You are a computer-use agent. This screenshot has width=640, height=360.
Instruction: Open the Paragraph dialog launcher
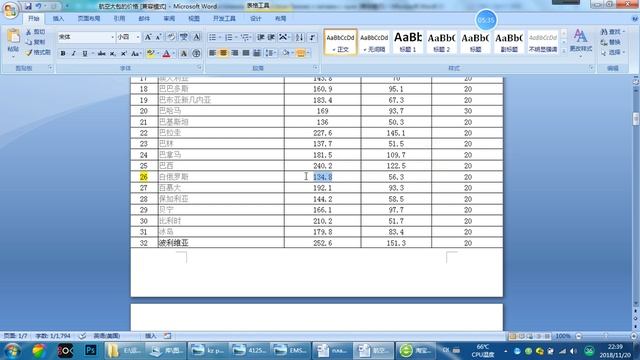point(316,67)
